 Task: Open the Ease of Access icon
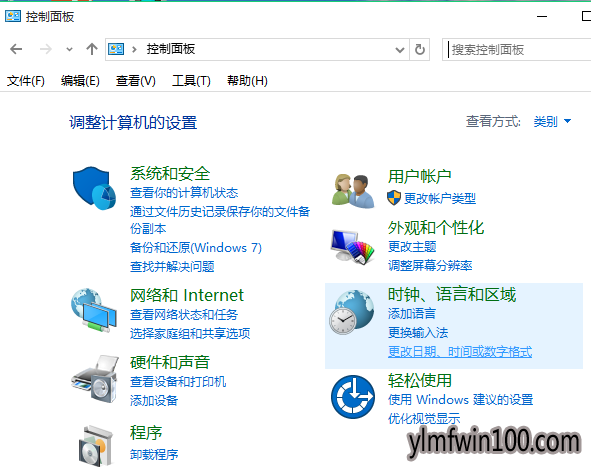[353, 396]
